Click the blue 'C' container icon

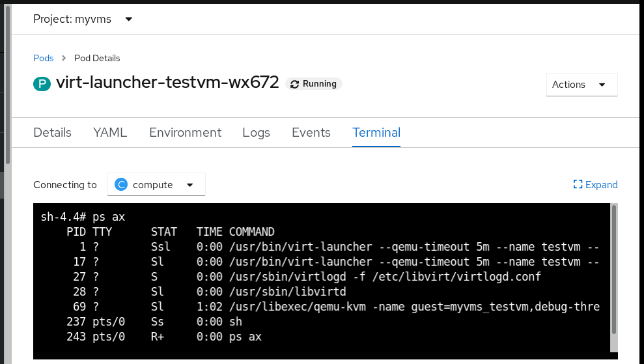click(x=121, y=185)
